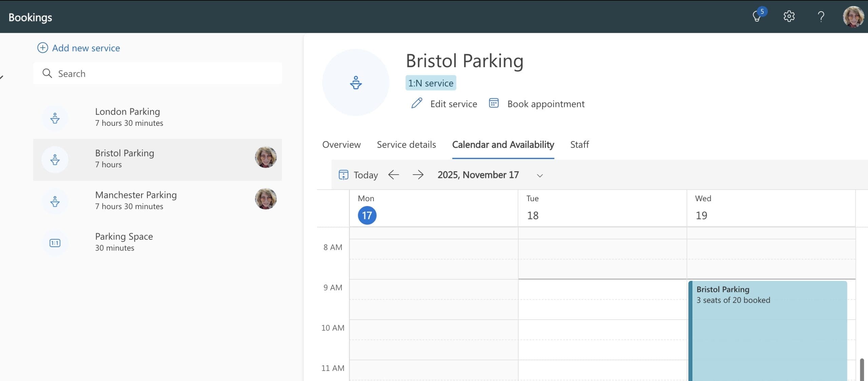Switch to the Staff tab
868x381 pixels.
point(579,145)
